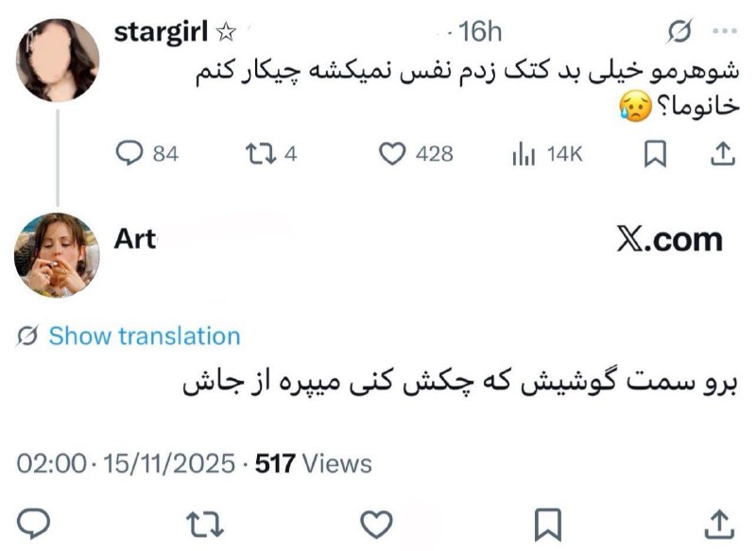Open stargirl's profile picture
756x551 pixels.
pos(59,59)
